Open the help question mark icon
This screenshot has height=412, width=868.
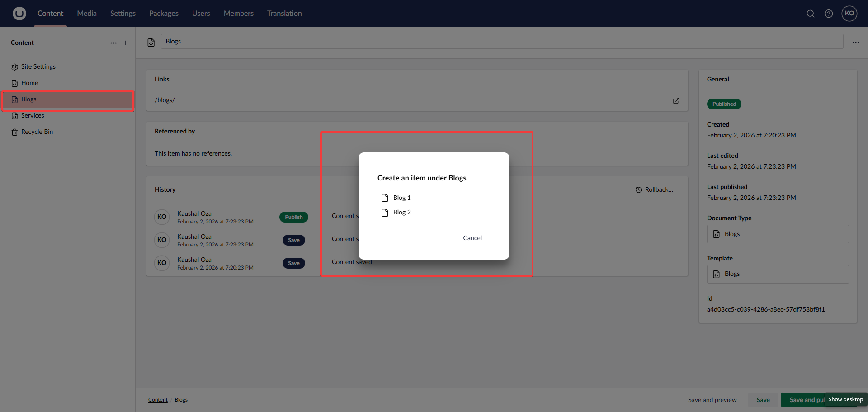[x=829, y=14]
